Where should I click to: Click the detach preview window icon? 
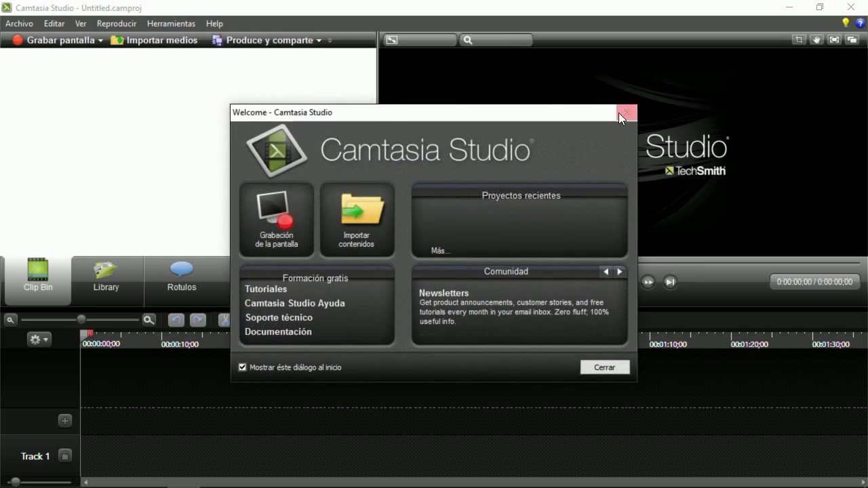(852, 40)
